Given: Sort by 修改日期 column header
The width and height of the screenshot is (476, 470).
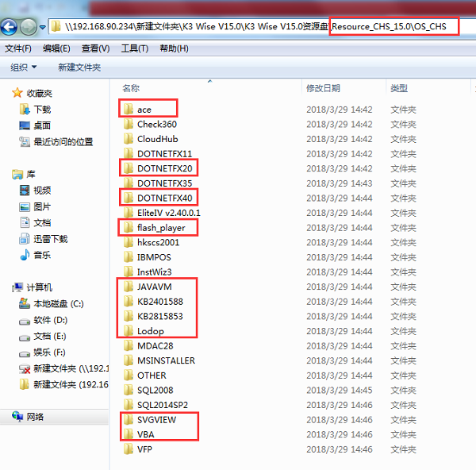Looking at the screenshot, I should (x=323, y=88).
